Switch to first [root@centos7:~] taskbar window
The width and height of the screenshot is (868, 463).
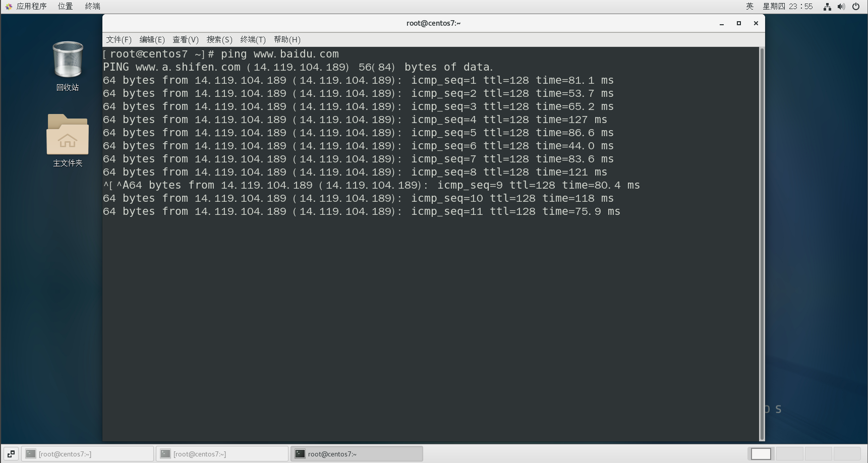87,454
